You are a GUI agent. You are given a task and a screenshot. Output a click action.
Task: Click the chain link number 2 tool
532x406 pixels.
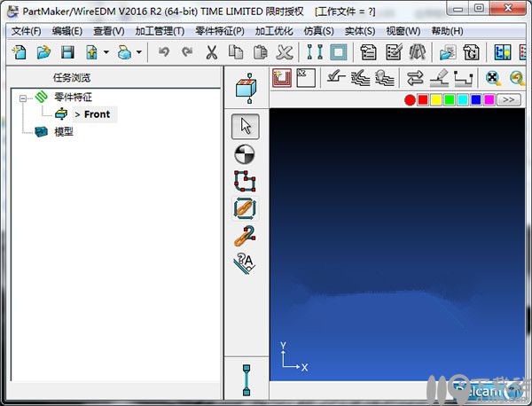coord(245,236)
